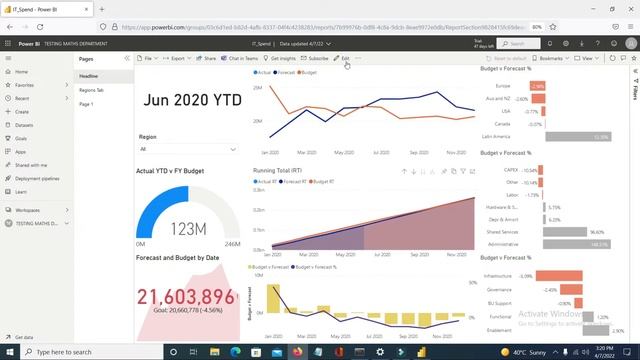640x360 pixels.
Task: Open feedback smiley icon
Action: (614, 43)
